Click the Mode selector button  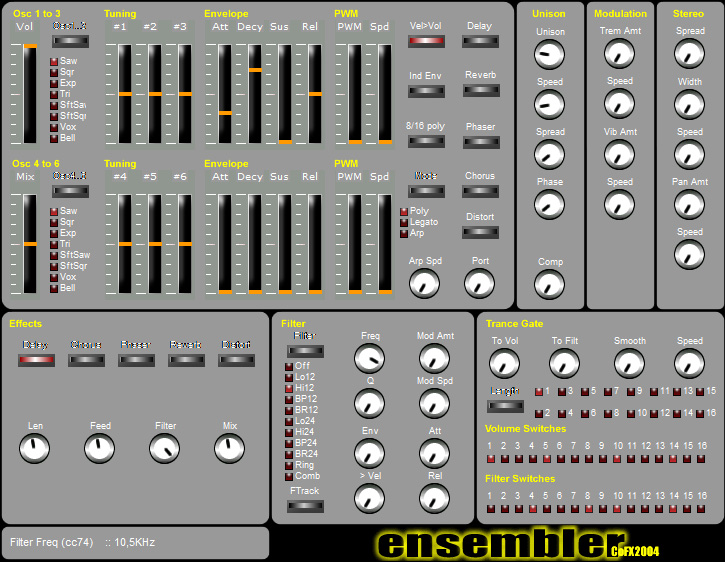[x=426, y=191]
